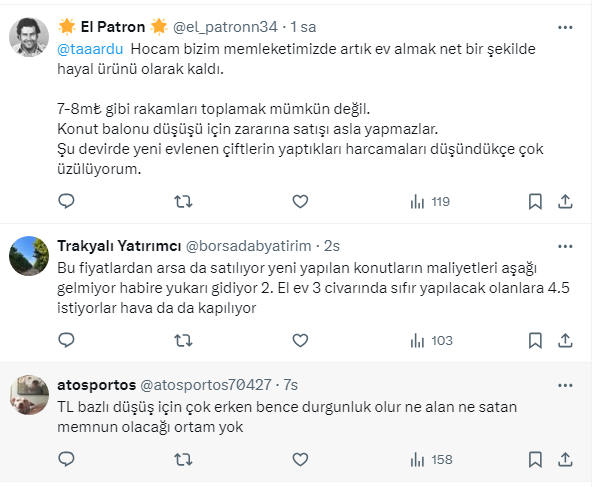Viewport: 607px width, 487px height.
Task: Open more options on atosportos's tweet
Action: (567, 385)
